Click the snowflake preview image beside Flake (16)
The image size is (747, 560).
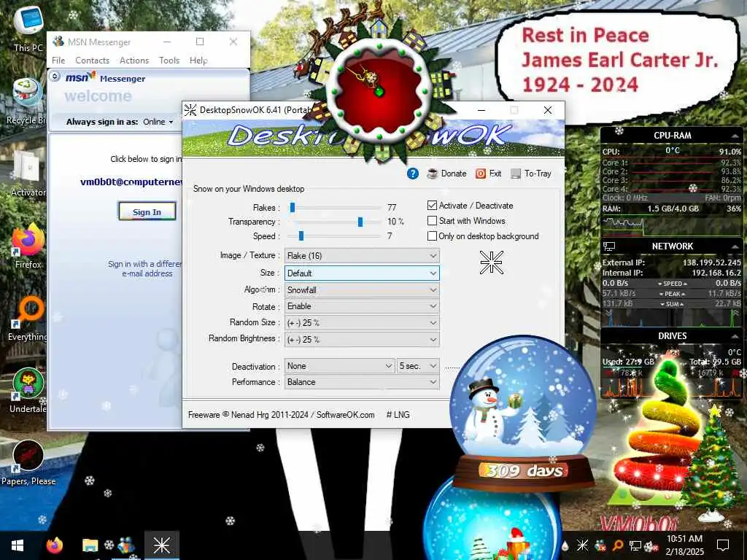(x=491, y=262)
